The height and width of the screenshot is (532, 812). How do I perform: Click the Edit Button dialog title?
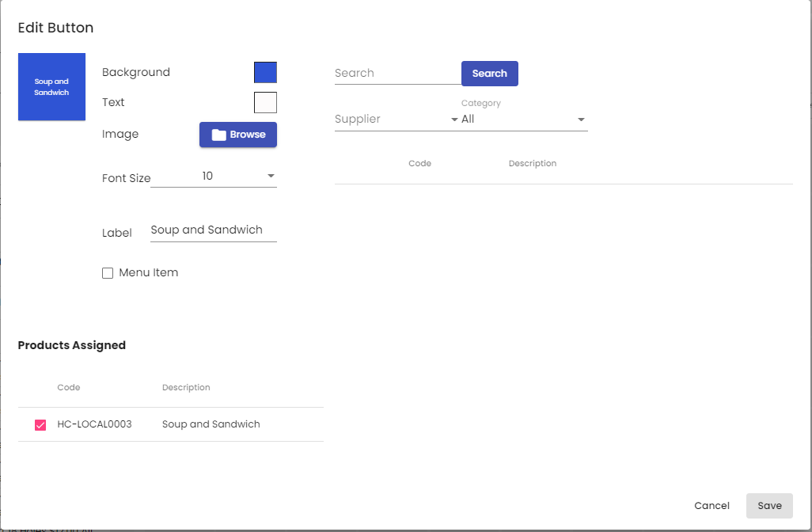pyautogui.click(x=56, y=28)
